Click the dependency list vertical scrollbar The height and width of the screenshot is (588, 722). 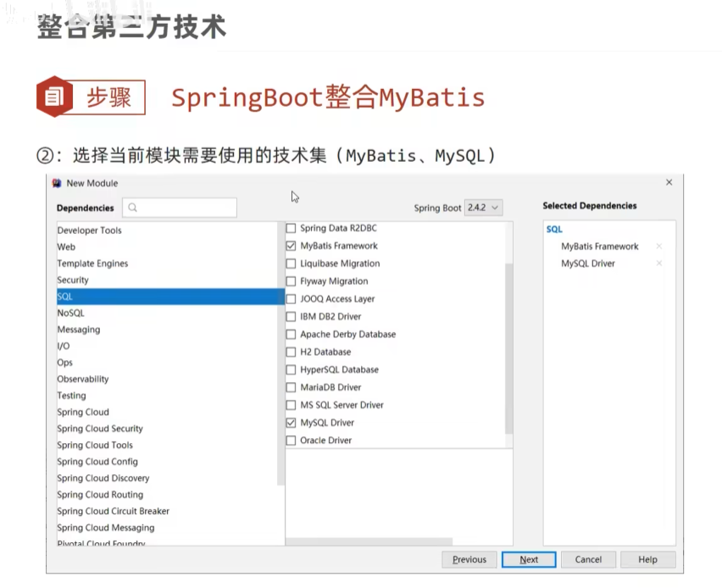pos(508,348)
